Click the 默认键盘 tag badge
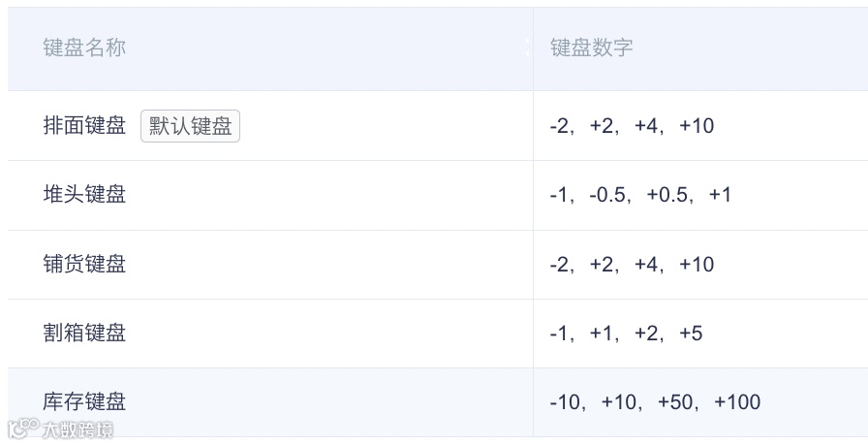This screenshot has width=868, height=446. (x=190, y=126)
